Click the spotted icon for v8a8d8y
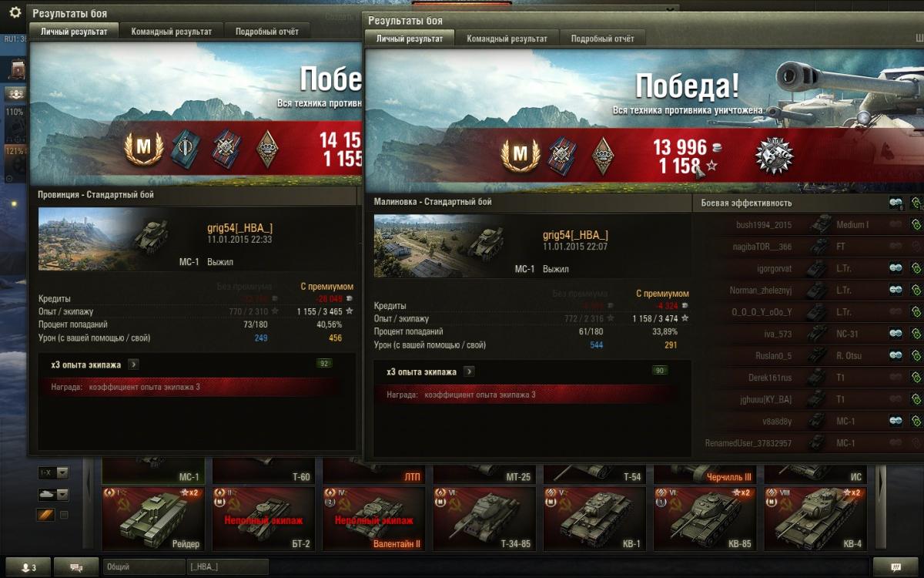 tap(896, 421)
